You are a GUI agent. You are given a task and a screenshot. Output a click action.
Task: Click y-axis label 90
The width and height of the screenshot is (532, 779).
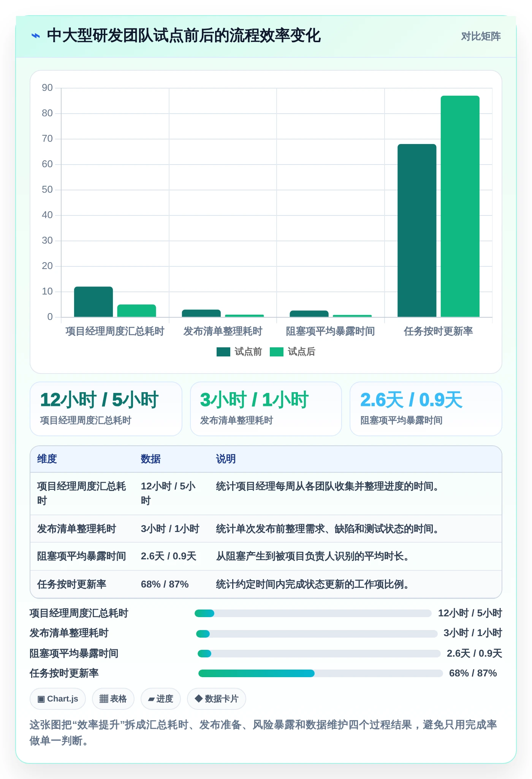47,88
